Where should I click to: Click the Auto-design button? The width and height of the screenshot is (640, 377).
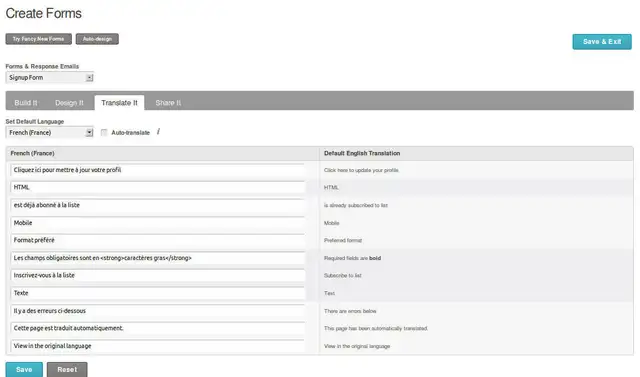[97, 39]
